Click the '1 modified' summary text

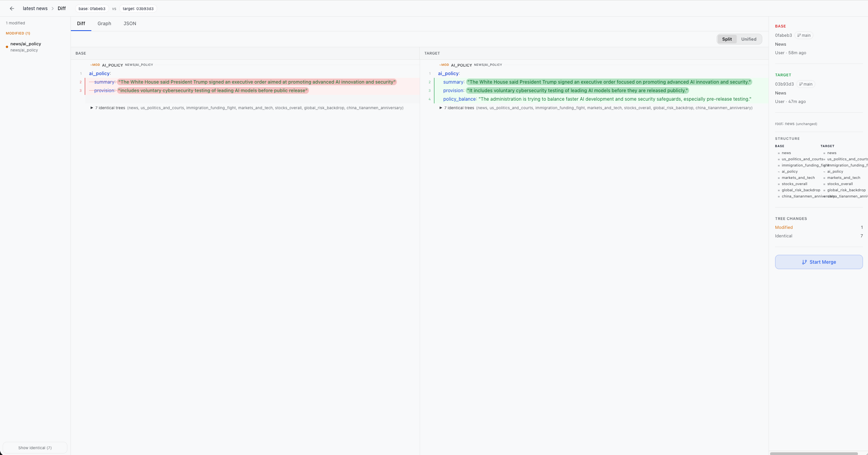(x=15, y=23)
